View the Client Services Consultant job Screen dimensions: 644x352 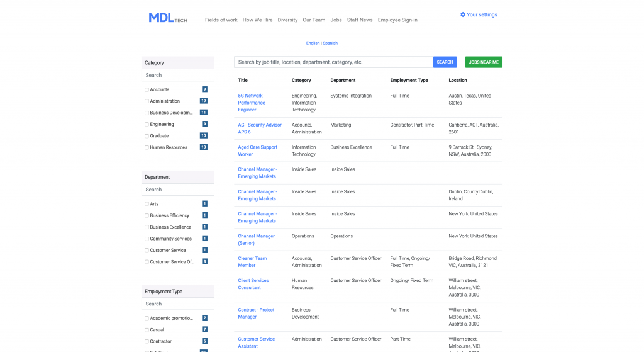(253, 284)
